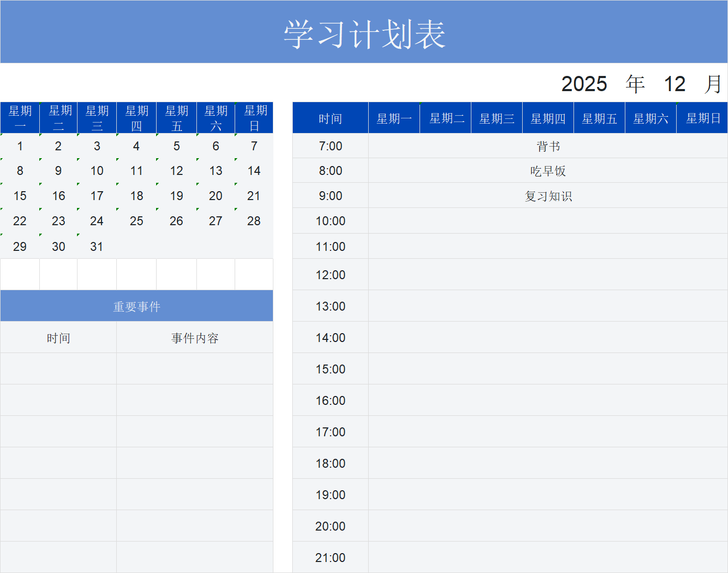Select date 14 under 星期日 column

tap(254, 170)
